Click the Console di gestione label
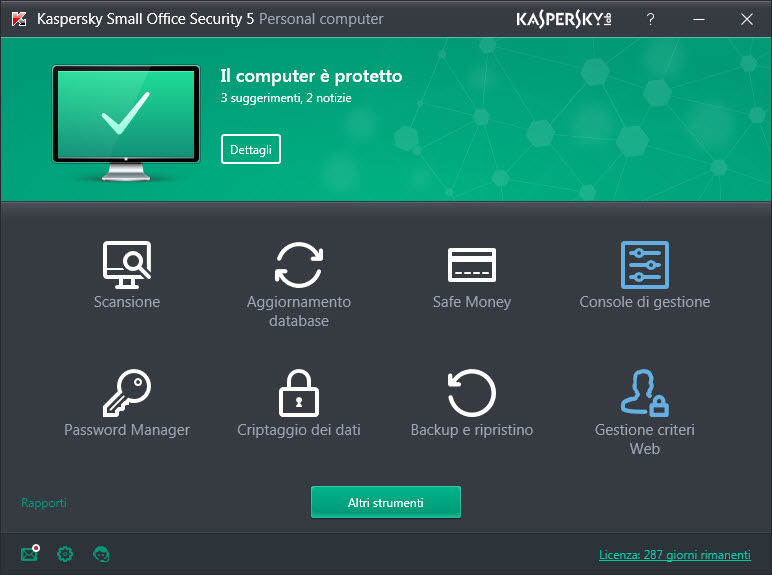The width and height of the screenshot is (772, 575). coord(644,301)
